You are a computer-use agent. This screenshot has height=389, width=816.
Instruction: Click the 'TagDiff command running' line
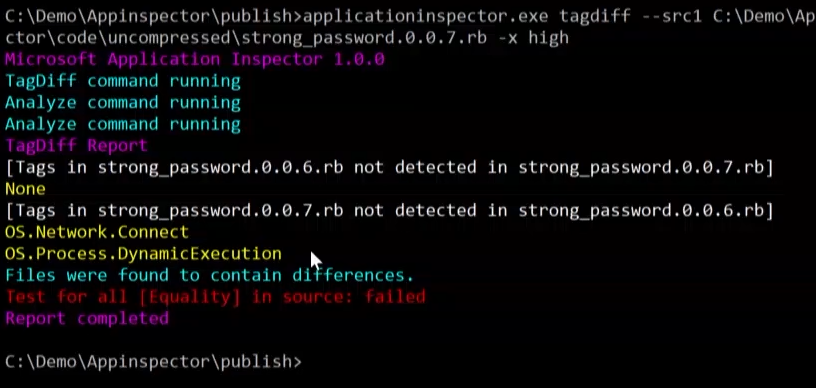click(123, 81)
